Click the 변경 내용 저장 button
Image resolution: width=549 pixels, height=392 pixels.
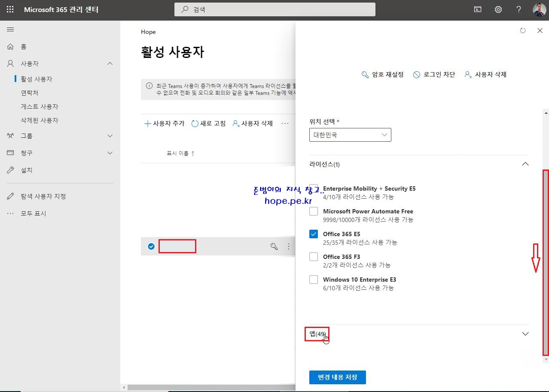337,377
